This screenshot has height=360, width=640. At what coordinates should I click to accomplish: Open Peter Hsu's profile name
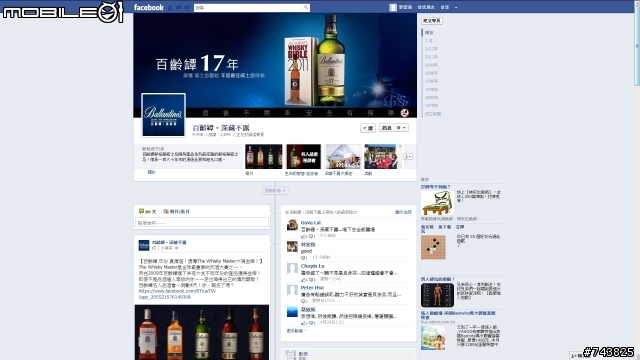312,288
